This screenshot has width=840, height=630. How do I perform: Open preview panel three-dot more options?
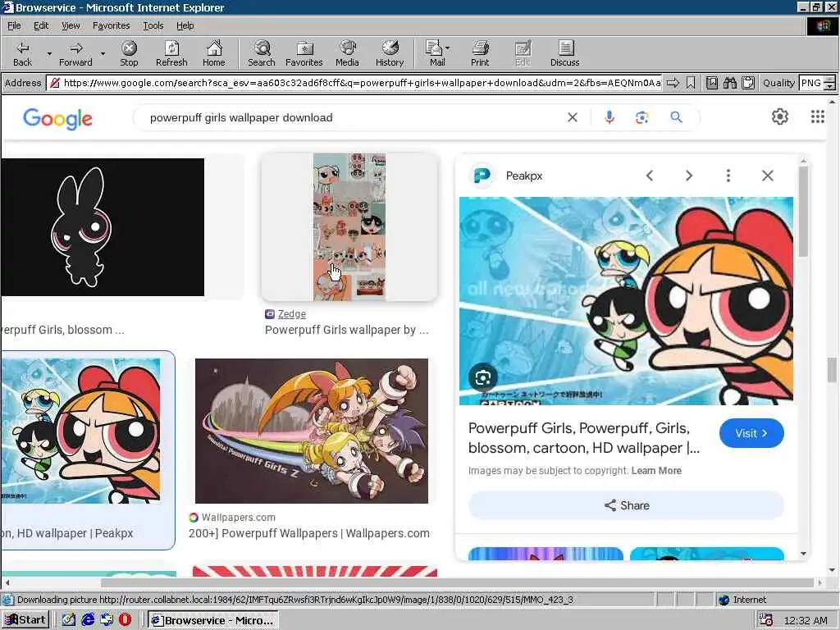tap(728, 176)
